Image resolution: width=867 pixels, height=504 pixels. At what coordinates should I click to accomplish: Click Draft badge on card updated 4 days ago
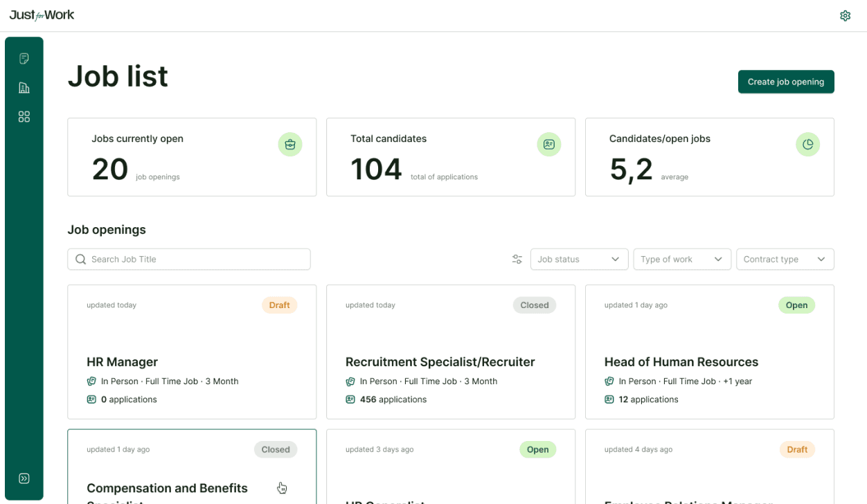click(797, 450)
